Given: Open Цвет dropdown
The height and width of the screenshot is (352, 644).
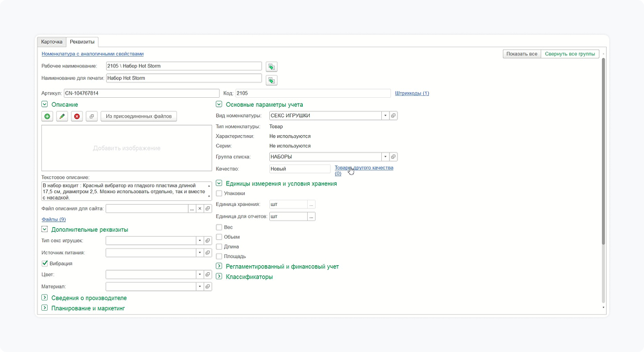Looking at the screenshot, I should click(200, 275).
